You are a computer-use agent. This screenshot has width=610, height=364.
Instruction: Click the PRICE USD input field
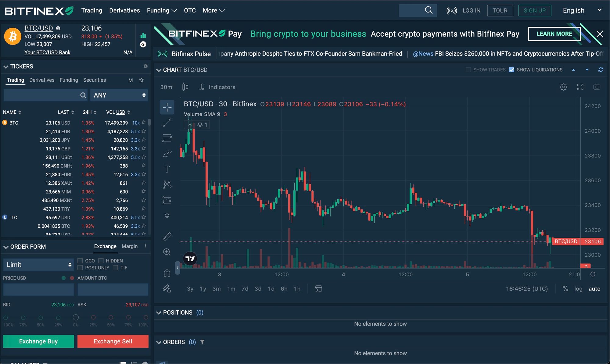click(38, 290)
